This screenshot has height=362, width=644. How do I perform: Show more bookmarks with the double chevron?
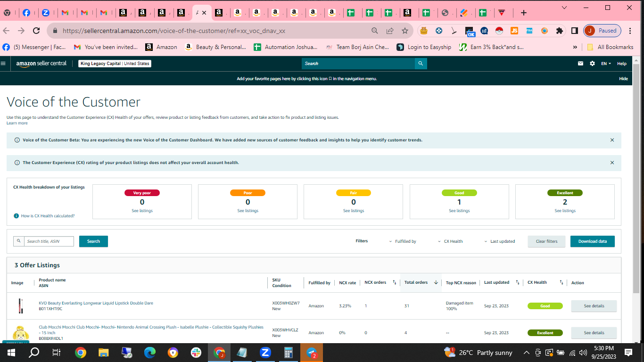click(575, 47)
